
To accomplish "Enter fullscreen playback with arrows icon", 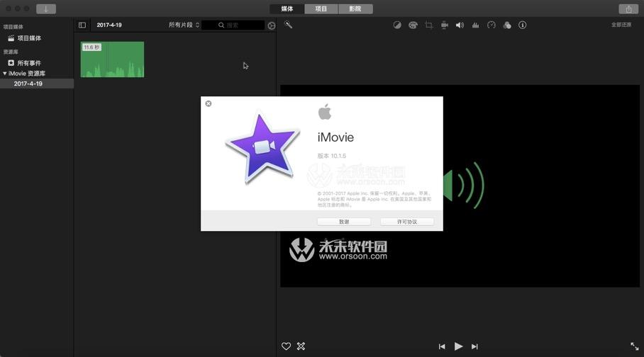I will pos(635,346).
